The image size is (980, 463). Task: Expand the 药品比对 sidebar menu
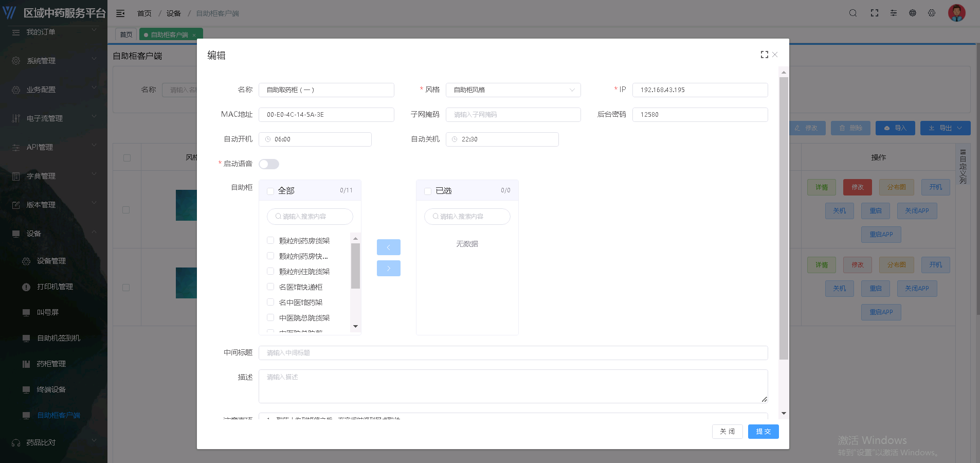point(53,442)
